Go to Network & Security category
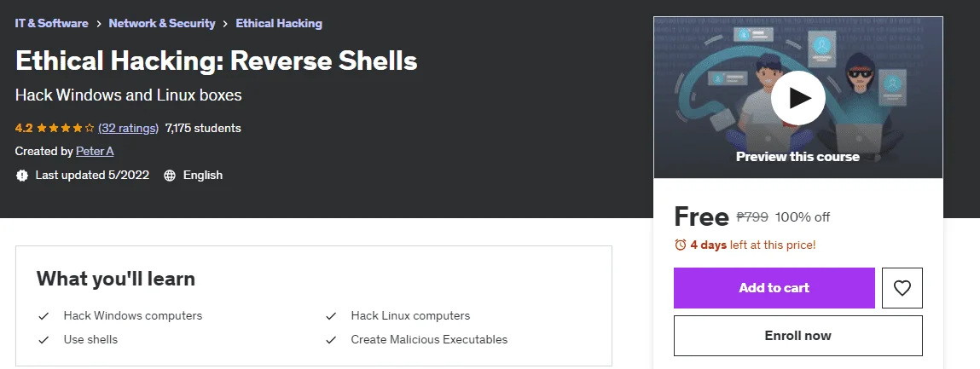Viewport: 980px width, 369px height. point(162,24)
